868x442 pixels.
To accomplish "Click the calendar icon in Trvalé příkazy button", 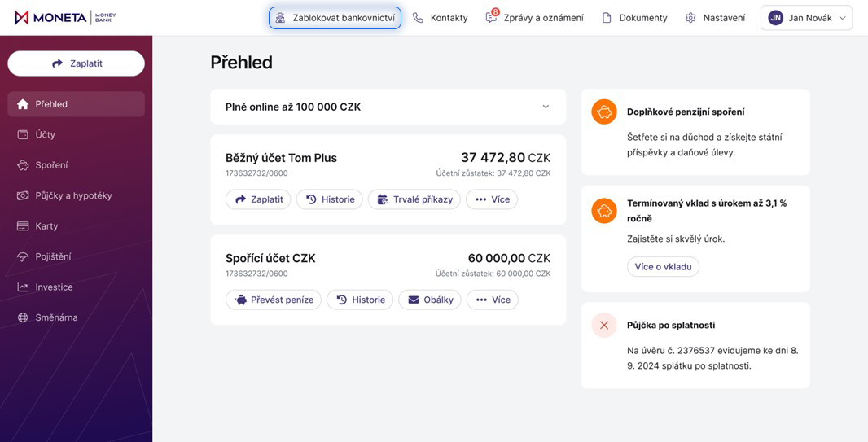I will 383,199.
